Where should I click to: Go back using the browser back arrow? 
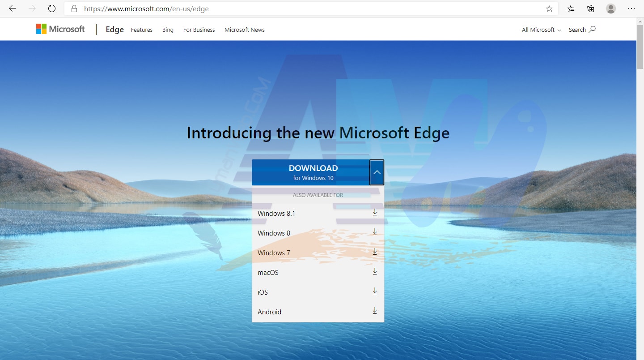(13, 9)
